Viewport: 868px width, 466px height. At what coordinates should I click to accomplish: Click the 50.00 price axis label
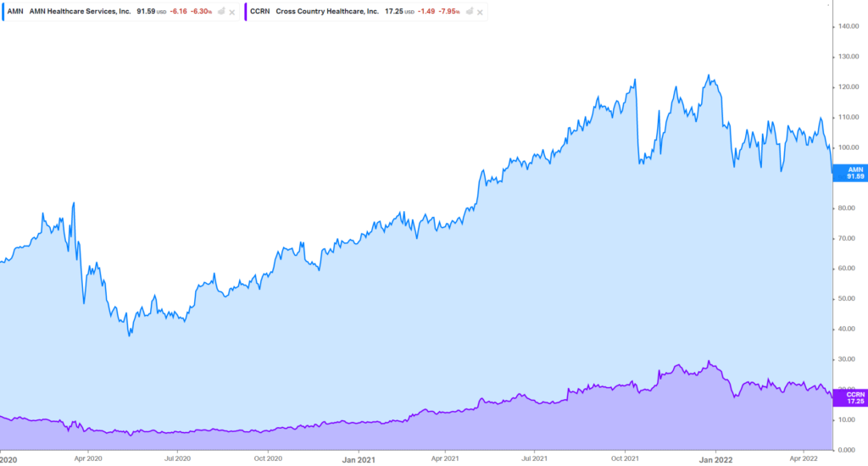click(847, 298)
